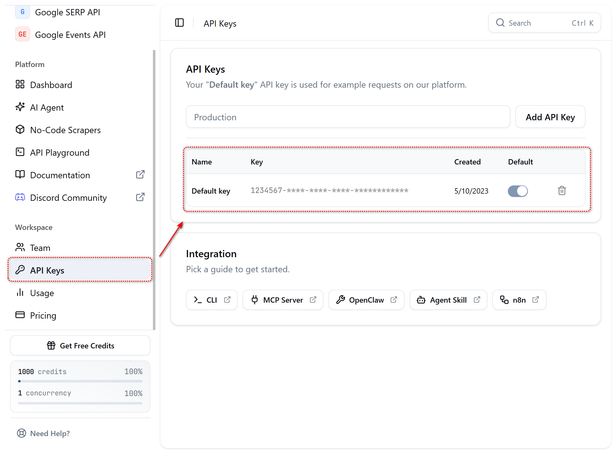Click the Created column header
The width and height of the screenshot is (616, 453).
[467, 162]
